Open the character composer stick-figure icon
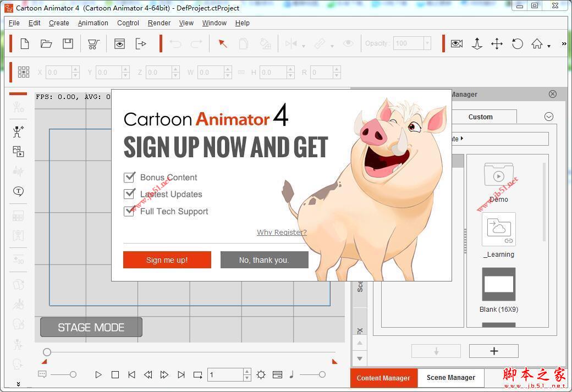The height and width of the screenshot is (392, 572). coord(18,131)
